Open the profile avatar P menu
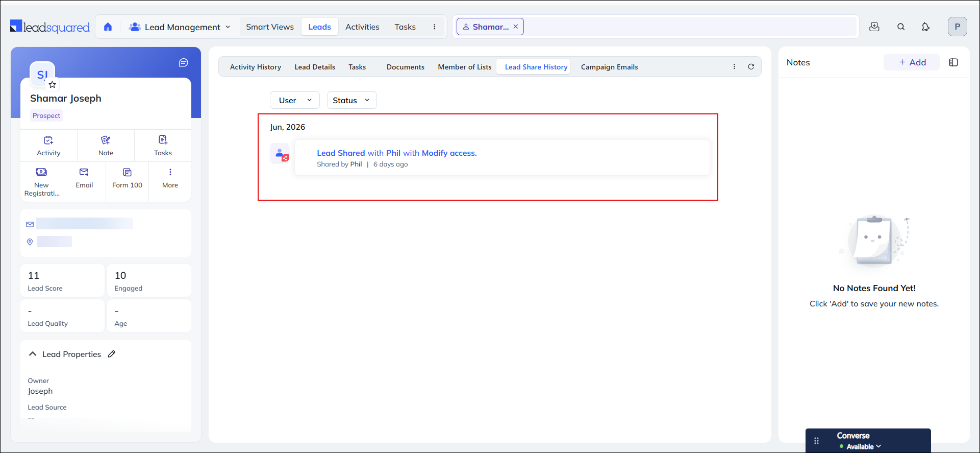Image resolution: width=980 pixels, height=453 pixels. tap(958, 27)
